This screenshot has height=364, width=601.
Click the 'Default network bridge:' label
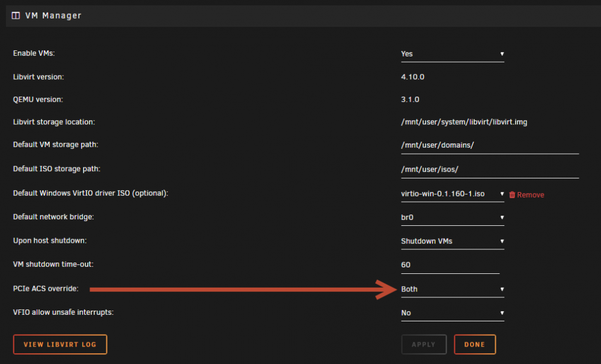click(x=53, y=217)
